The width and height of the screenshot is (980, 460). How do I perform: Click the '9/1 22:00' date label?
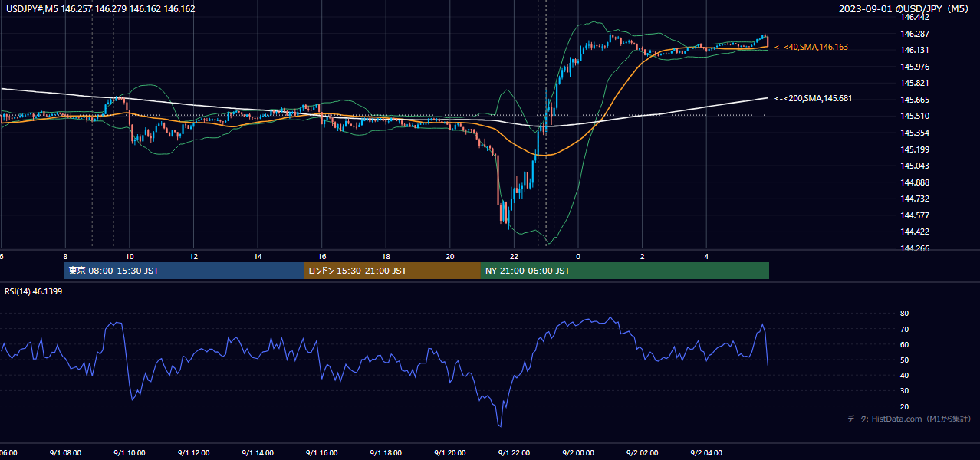click(x=514, y=453)
